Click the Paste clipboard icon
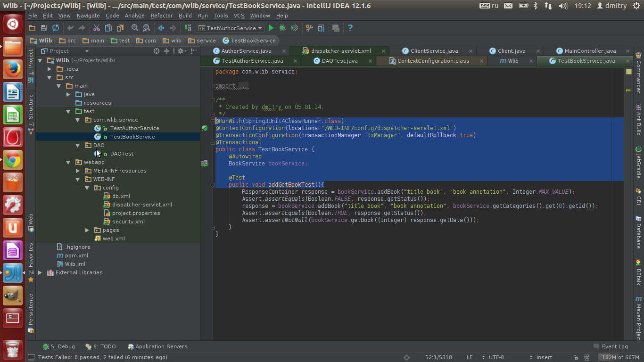Viewport: 644px width, 362px height. [x=120, y=28]
